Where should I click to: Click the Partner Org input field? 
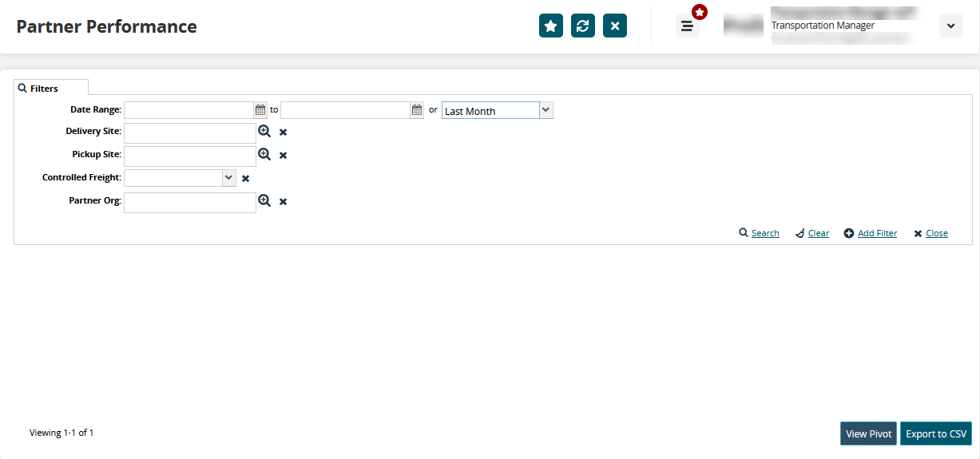(x=190, y=203)
